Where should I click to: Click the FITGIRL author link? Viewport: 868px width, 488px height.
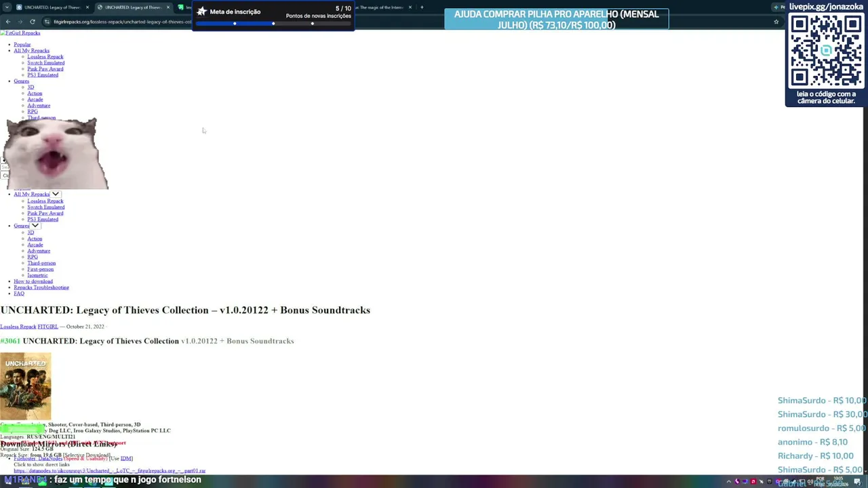(x=47, y=327)
